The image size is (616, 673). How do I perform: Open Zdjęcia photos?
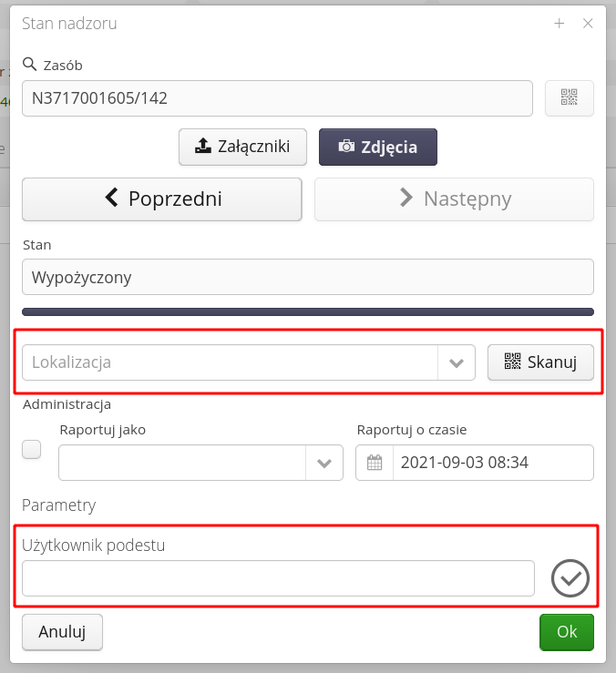[x=377, y=147]
